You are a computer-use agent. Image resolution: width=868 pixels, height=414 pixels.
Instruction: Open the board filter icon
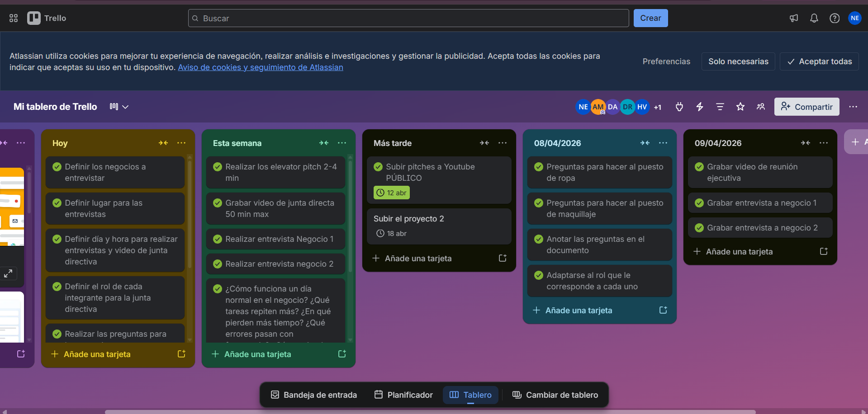(x=720, y=107)
